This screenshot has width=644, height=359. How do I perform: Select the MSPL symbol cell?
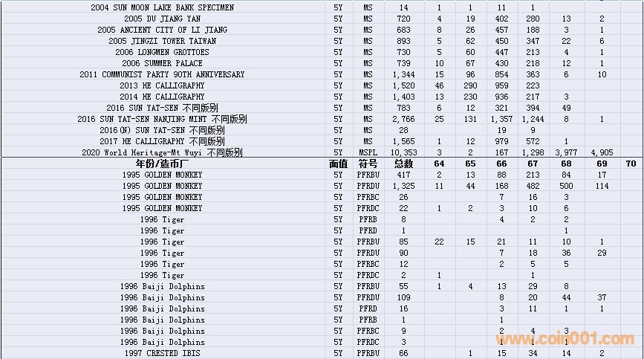(x=368, y=152)
